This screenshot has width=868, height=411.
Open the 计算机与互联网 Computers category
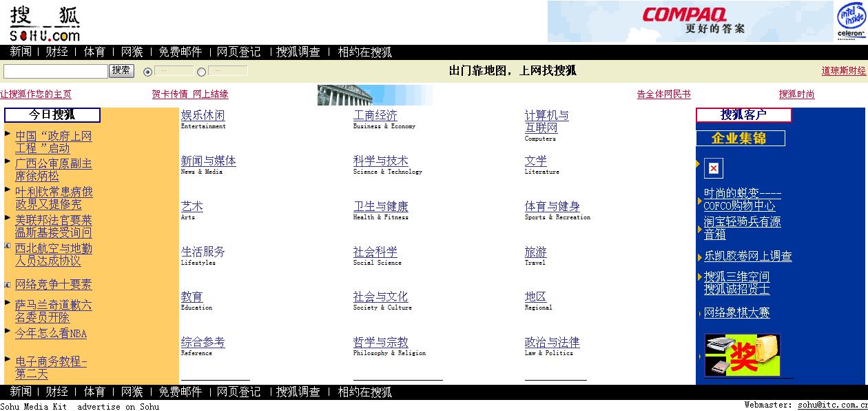(546, 121)
